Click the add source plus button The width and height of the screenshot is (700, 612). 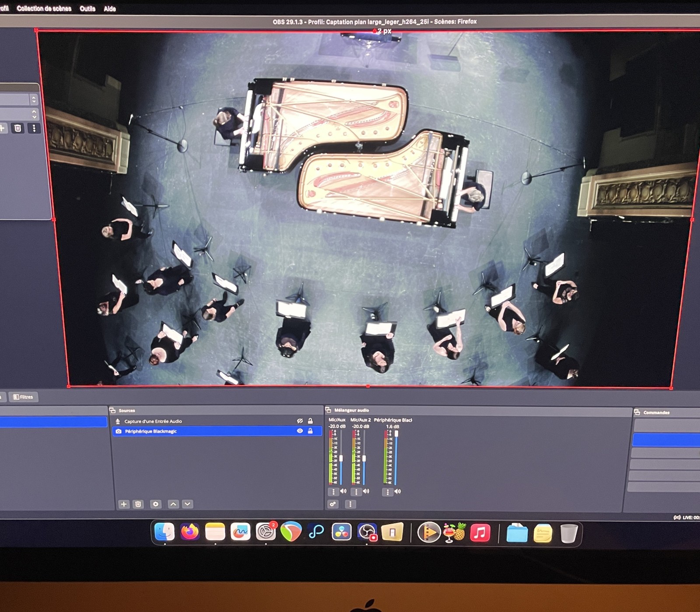pos(124,504)
